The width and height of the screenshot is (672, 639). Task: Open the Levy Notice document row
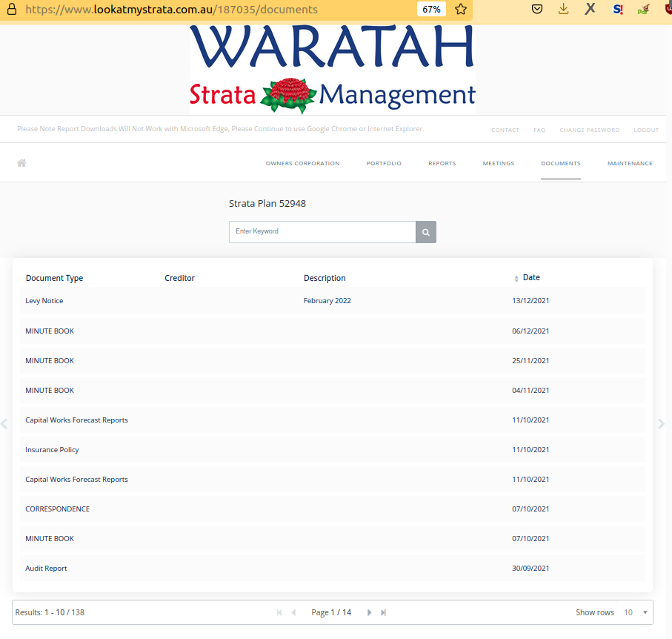click(333, 301)
